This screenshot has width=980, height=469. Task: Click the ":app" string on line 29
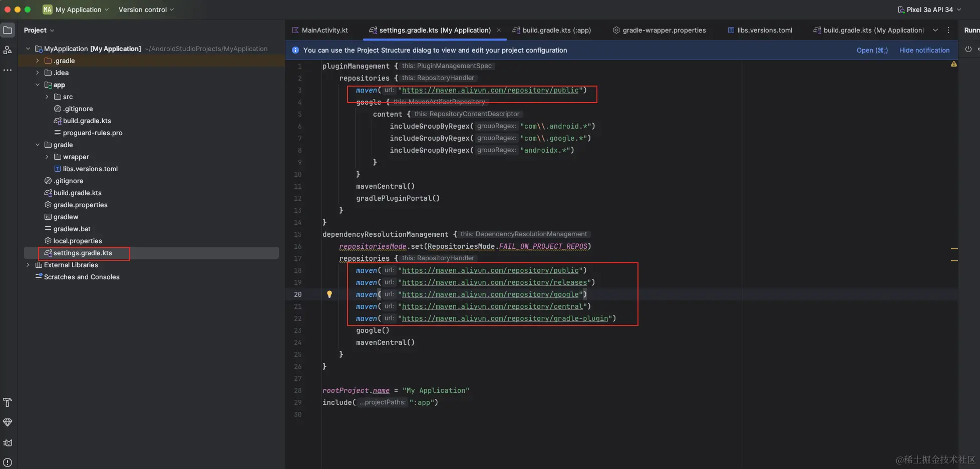click(422, 402)
